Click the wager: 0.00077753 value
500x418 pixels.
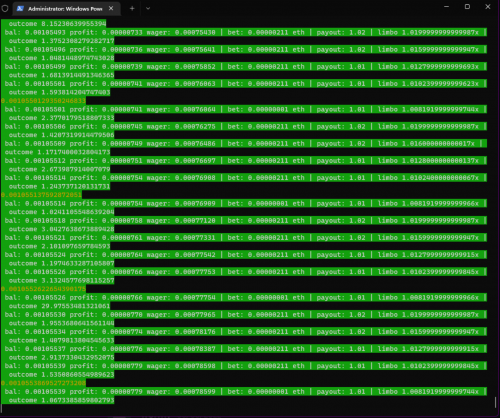coord(181,272)
